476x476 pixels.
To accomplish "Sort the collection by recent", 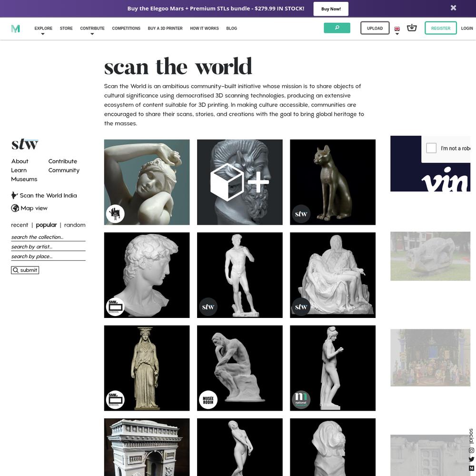I will click(20, 225).
